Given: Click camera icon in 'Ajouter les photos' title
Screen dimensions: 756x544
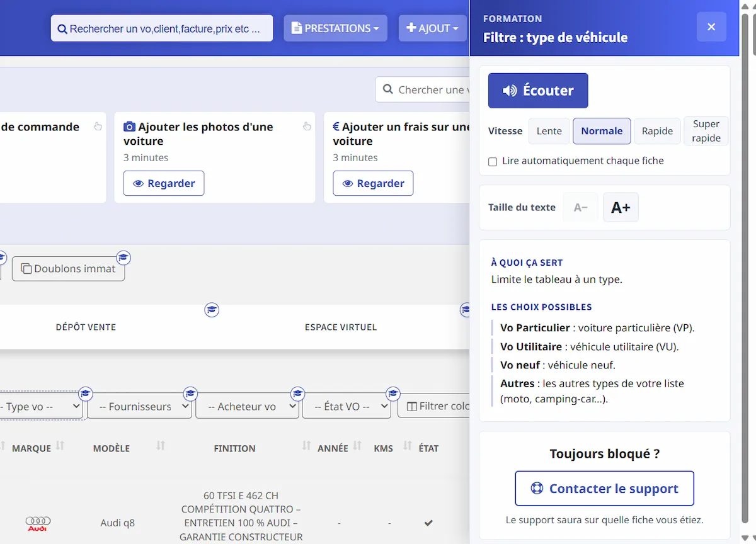Looking at the screenshot, I should [129, 127].
